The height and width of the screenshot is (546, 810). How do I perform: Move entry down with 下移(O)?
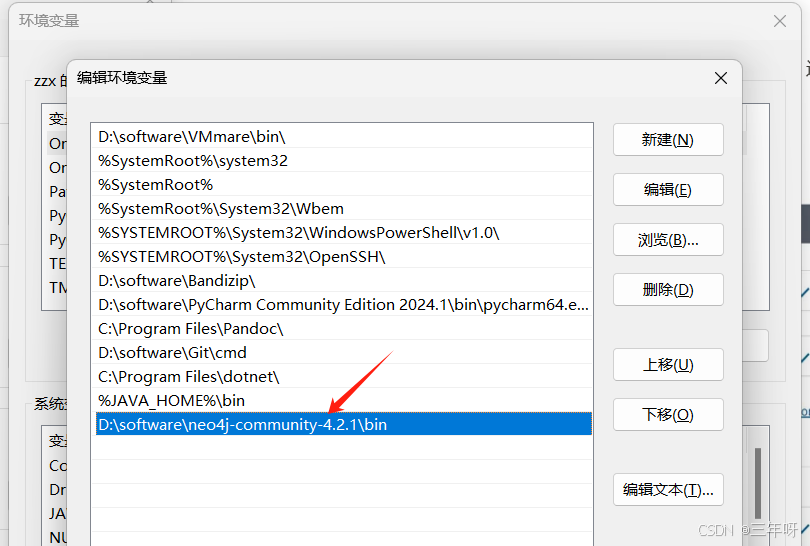click(x=668, y=414)
